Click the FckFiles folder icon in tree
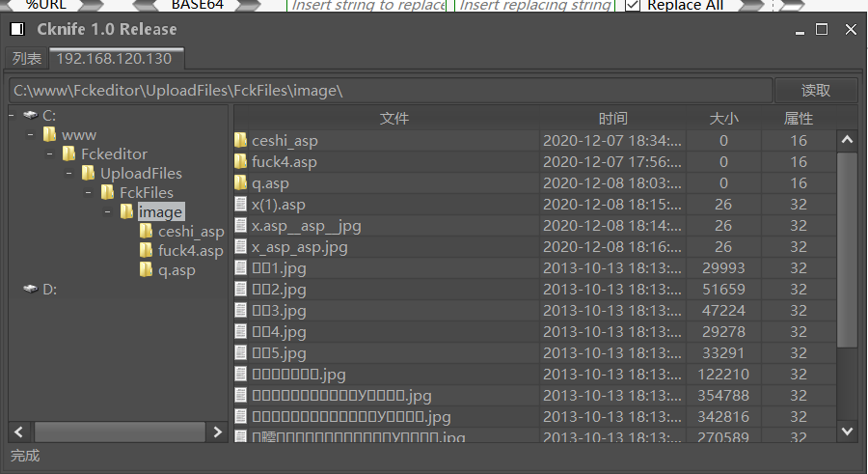This screenshot has width=868, height=474. [x=108, y=192]
